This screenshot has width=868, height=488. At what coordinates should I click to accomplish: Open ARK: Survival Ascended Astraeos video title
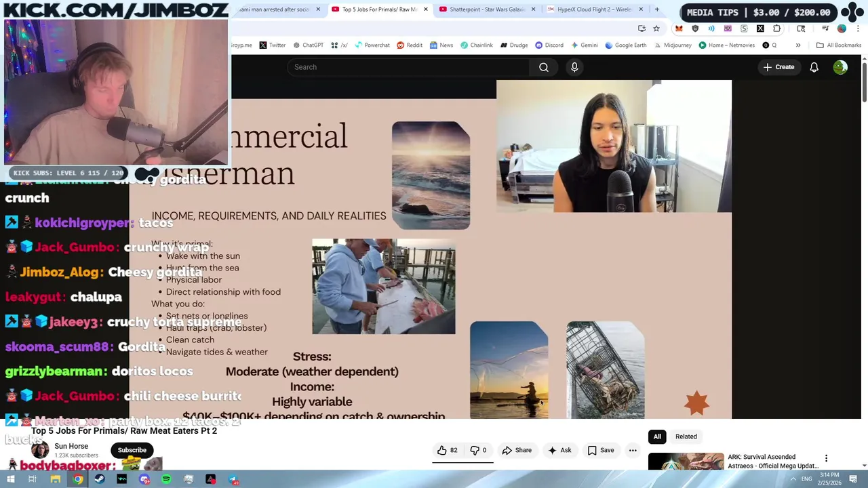773,461
